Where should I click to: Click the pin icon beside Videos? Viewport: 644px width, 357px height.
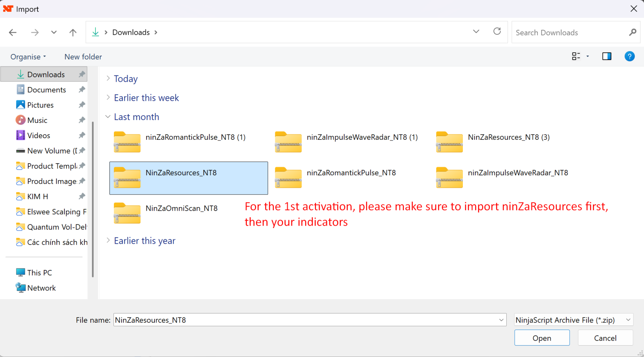82,135
